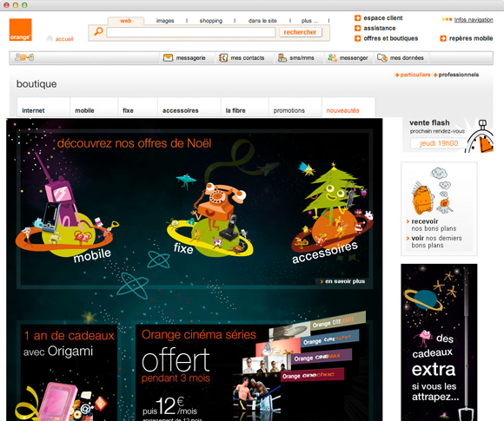Open the des cadeaux extra banner
This screenshot has width=504, height=421.
pyautogui.click(x=439, y=342)
